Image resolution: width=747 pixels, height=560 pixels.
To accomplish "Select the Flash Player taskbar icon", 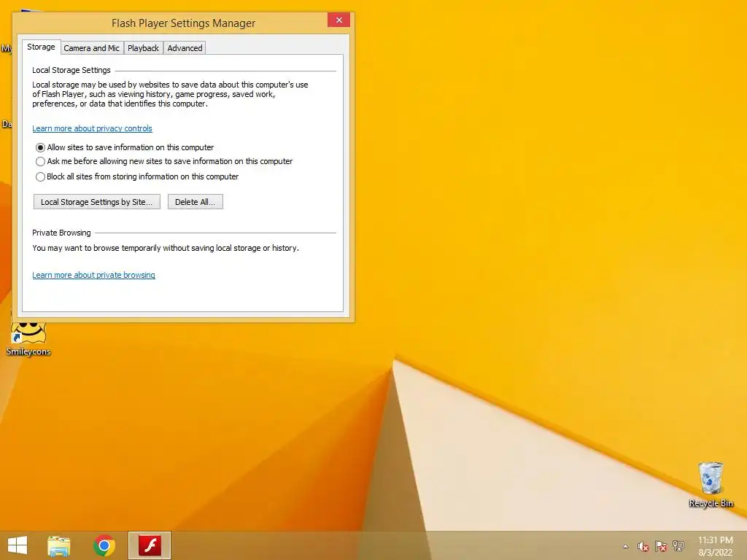I will tap(150, 545).
